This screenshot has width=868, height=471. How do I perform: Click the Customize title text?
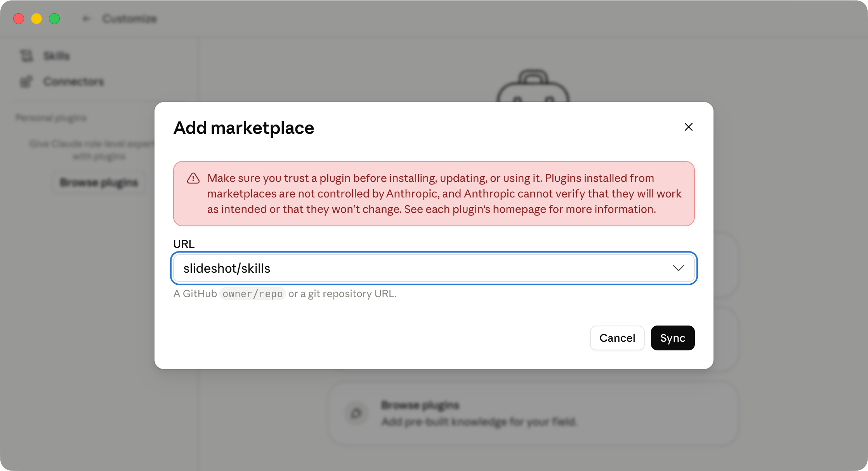(130, 19)
